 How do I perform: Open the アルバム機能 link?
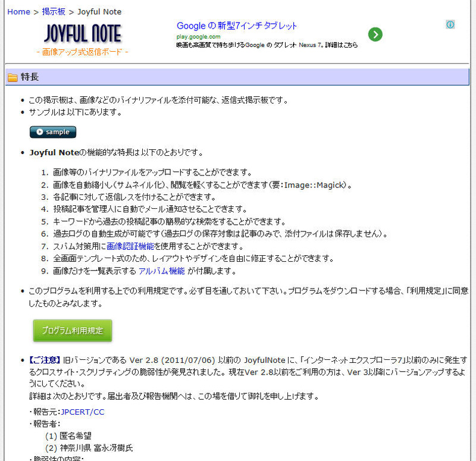(x=161, y=271)
